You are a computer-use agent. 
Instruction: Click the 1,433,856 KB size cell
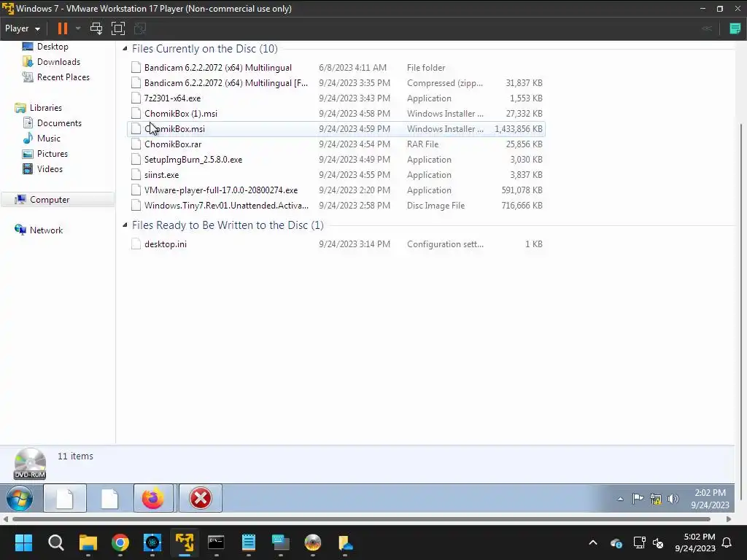pyautogui.click(x=519, y=129)
